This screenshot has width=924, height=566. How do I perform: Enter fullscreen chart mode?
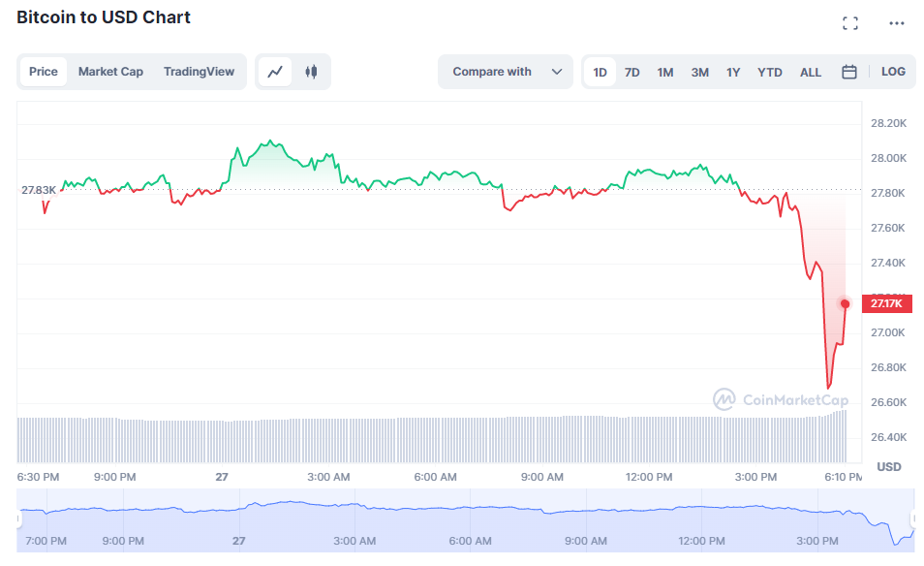[850, 23]
